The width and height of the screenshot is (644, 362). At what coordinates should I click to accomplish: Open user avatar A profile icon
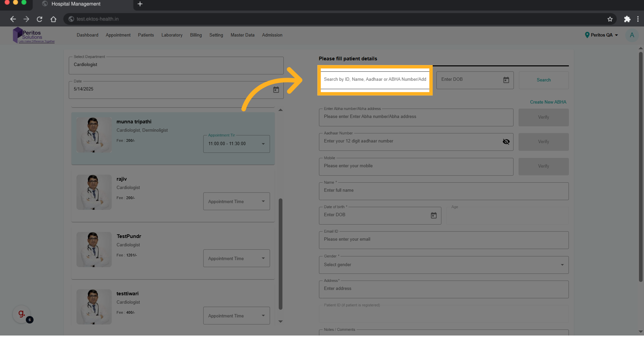[x=632, y=35]
